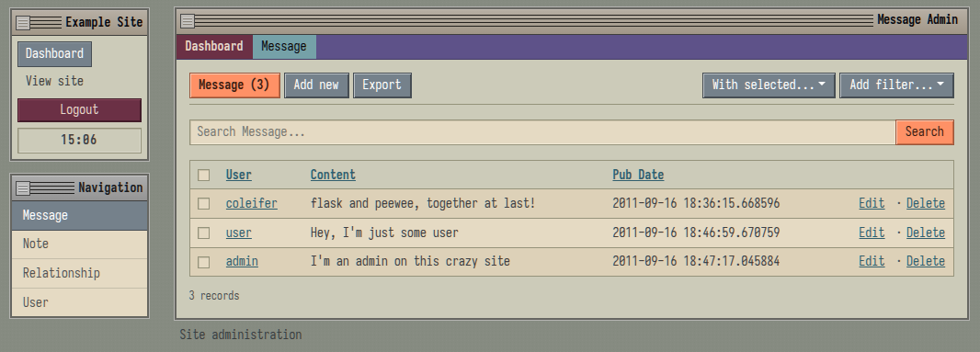Viewport: 980px width, 352px height.
Task: Sort table by Content column header
Action: (333, 175)
